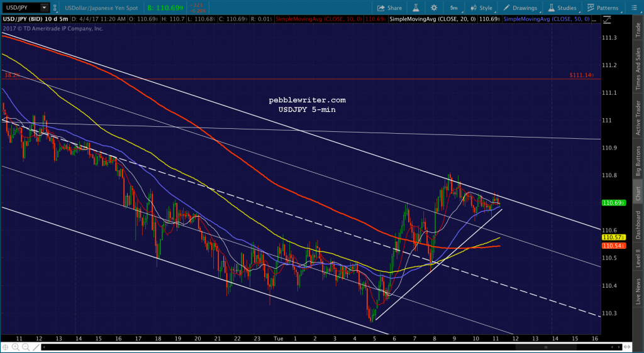Click SimpleMovingAvg (CLOSE, 20, 0) white label
Screen dimensions: 644x353
[433, 19]
